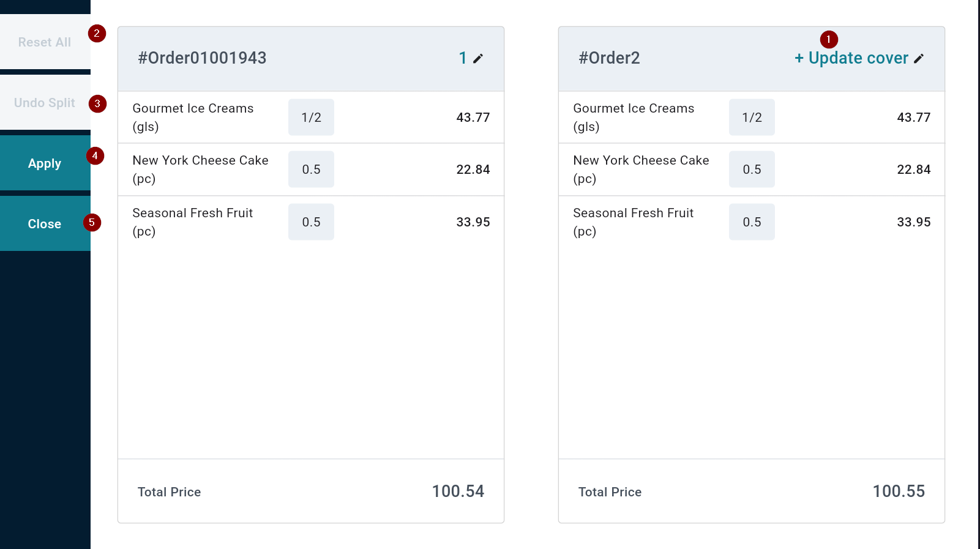Click the + Update cover link on Order2
This screenshot has width=980, height=549.
[851, 58]
